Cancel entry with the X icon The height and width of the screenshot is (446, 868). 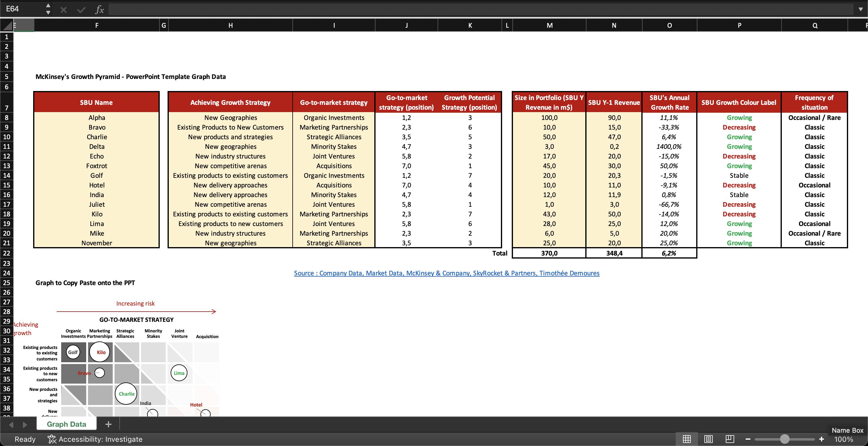(63, 10)
